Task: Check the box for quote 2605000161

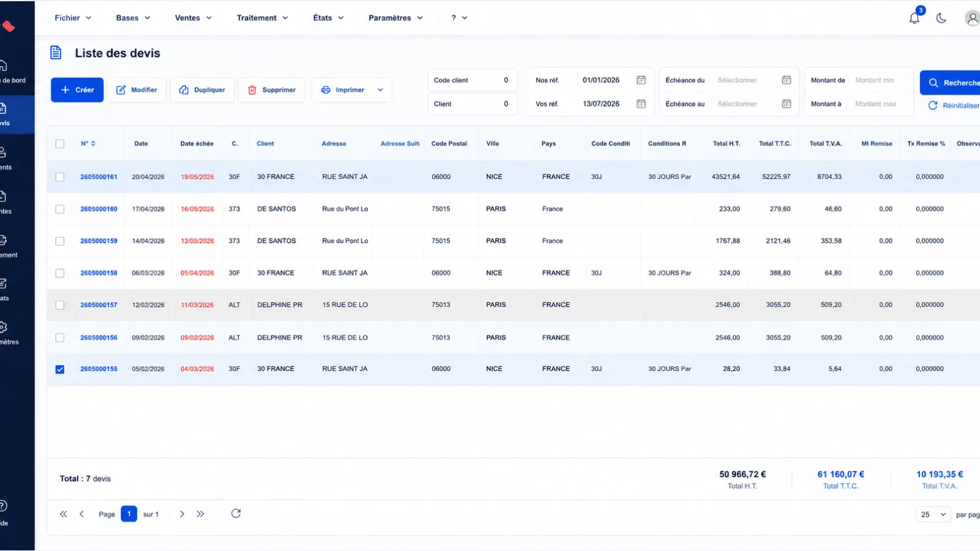Action: pos(59,177)
